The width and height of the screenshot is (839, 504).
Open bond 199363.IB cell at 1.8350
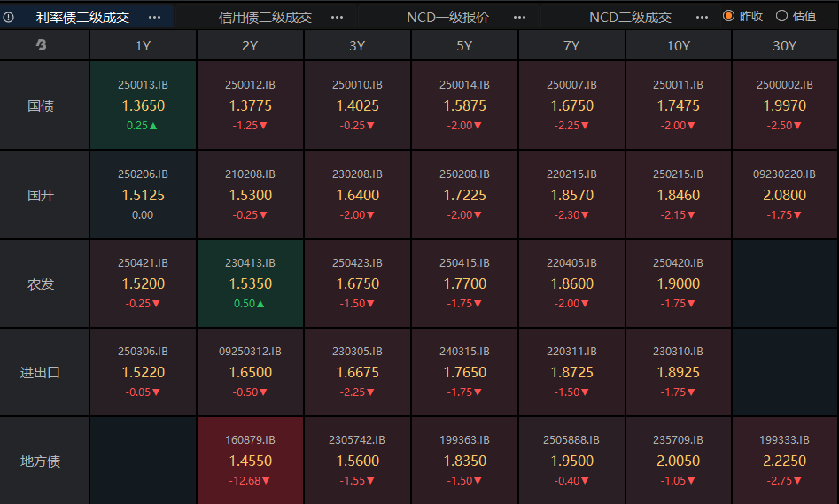(x=464, y=461)
